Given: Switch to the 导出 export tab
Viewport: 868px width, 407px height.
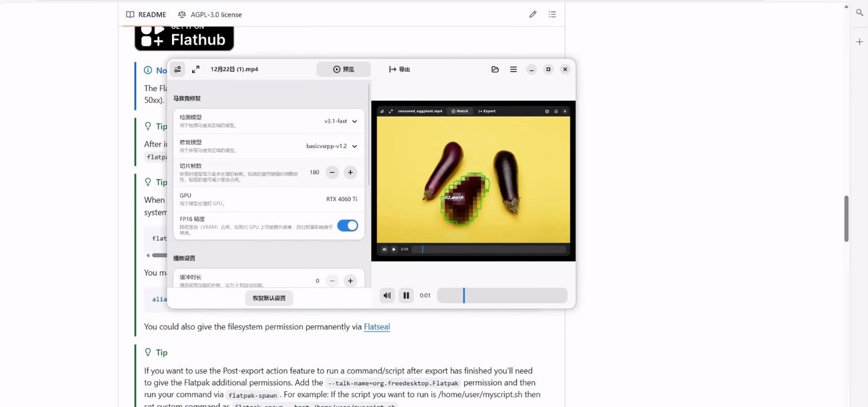Looking at the screenshot, I should click(x=399, y=69).
